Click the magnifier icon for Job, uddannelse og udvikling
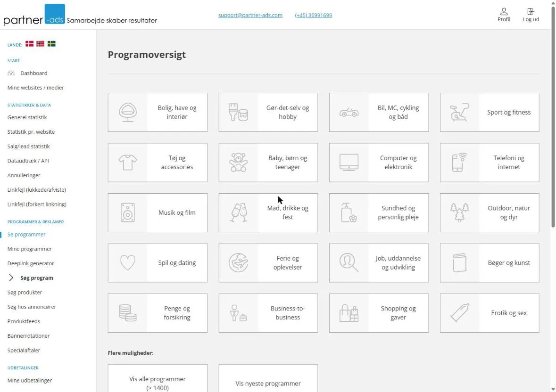The image size is (556, 392). (x=349, y=263)
